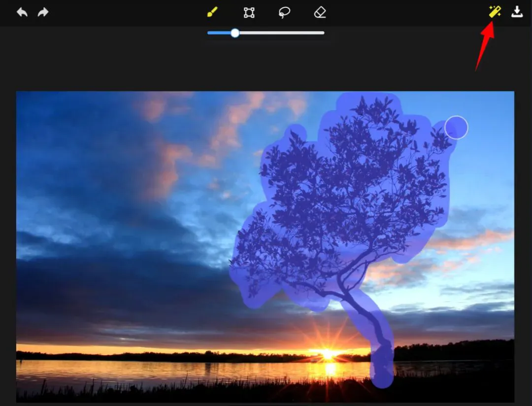Choose the rectangle selection tool
The image size is (532, 406).
pos(249,12)
